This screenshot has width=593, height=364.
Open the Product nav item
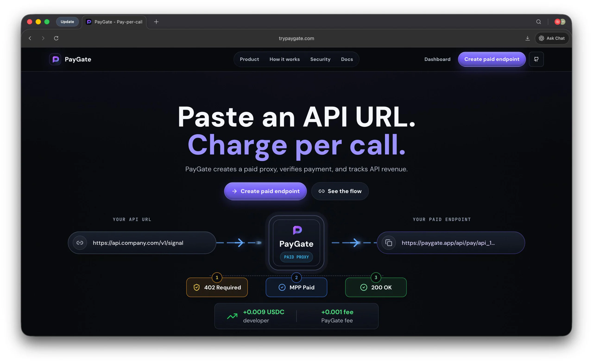pos(249,59)
